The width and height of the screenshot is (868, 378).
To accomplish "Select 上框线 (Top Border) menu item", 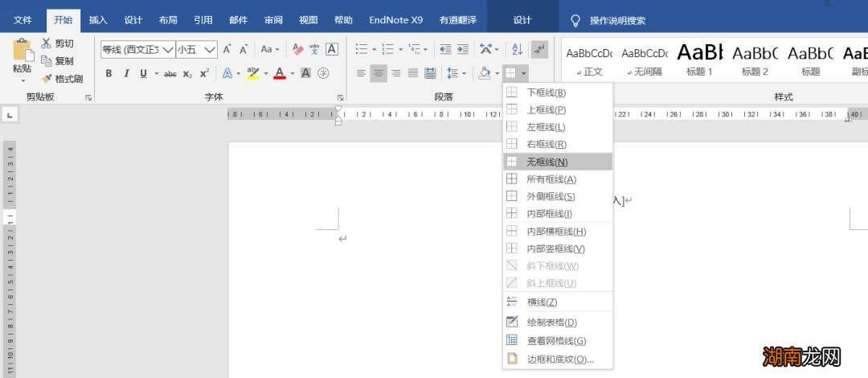I will [558, 109].
